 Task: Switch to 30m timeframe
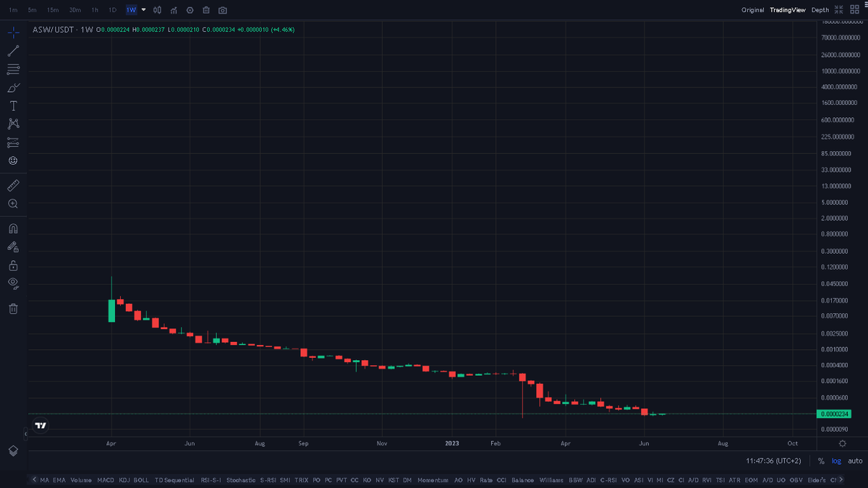(x=75, y=10)
